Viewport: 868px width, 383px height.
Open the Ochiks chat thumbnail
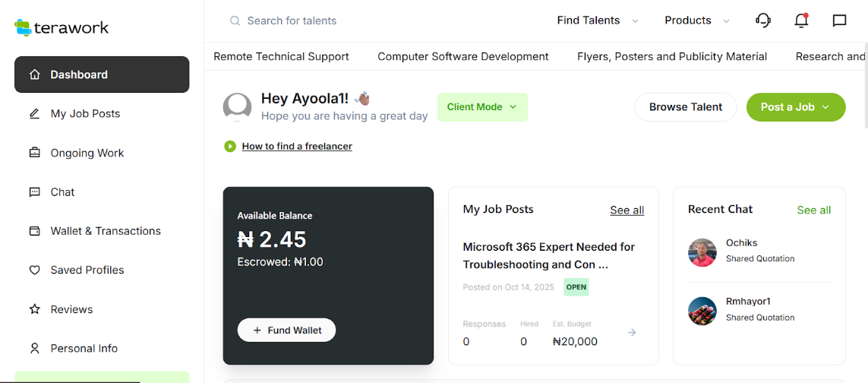[702, 252]
